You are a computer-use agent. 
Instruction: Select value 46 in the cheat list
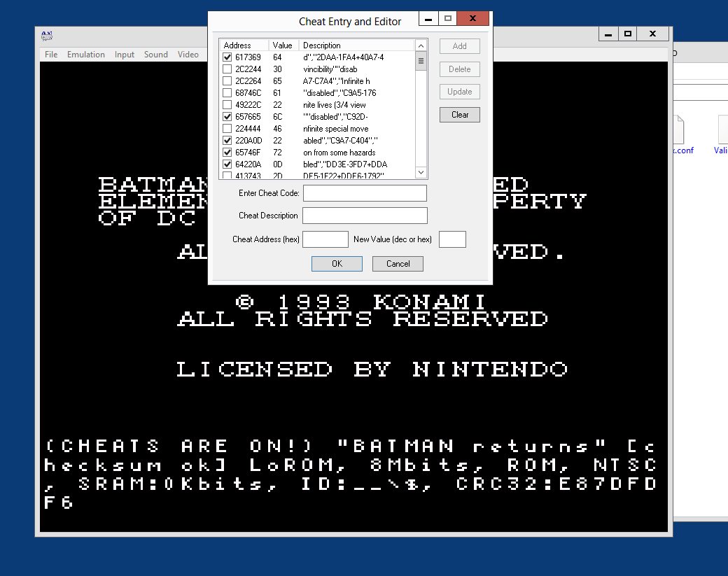[277, 129]
